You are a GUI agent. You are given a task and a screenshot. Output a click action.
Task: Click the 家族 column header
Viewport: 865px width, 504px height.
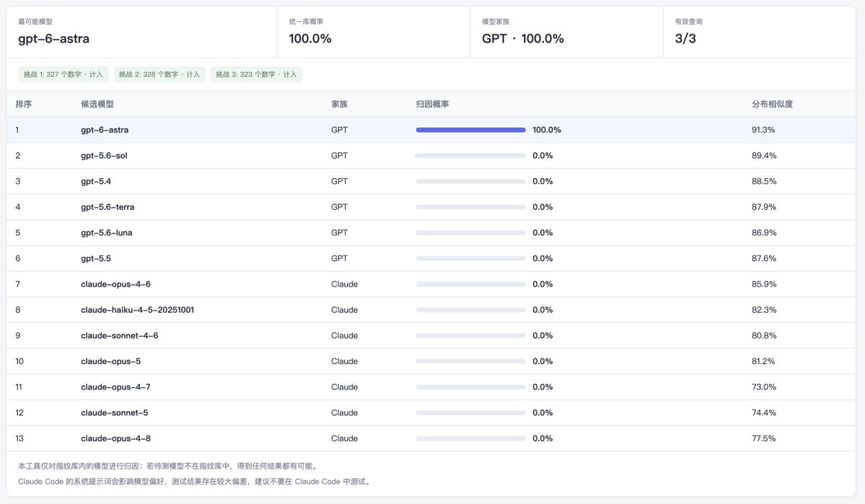(x=339, y=105)
